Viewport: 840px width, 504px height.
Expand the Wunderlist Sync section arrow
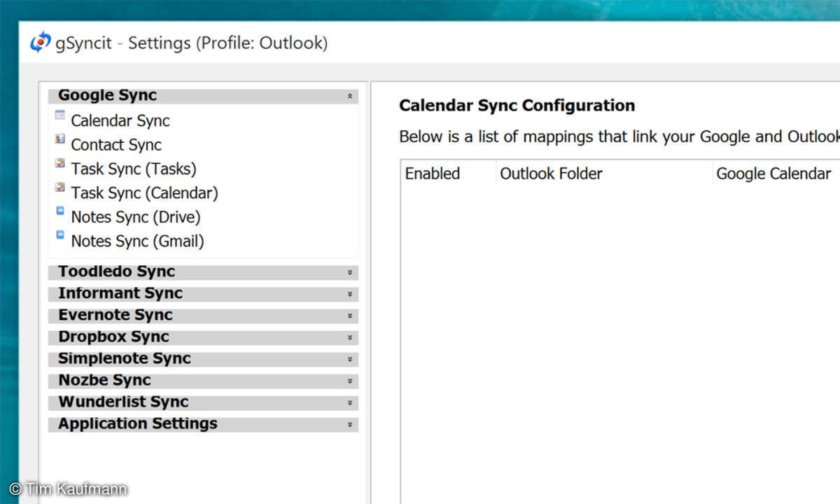(349, 402)
